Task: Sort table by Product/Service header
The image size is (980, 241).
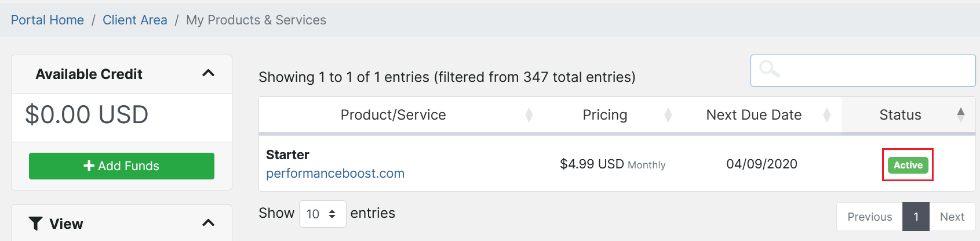Action: coord(393,115)
